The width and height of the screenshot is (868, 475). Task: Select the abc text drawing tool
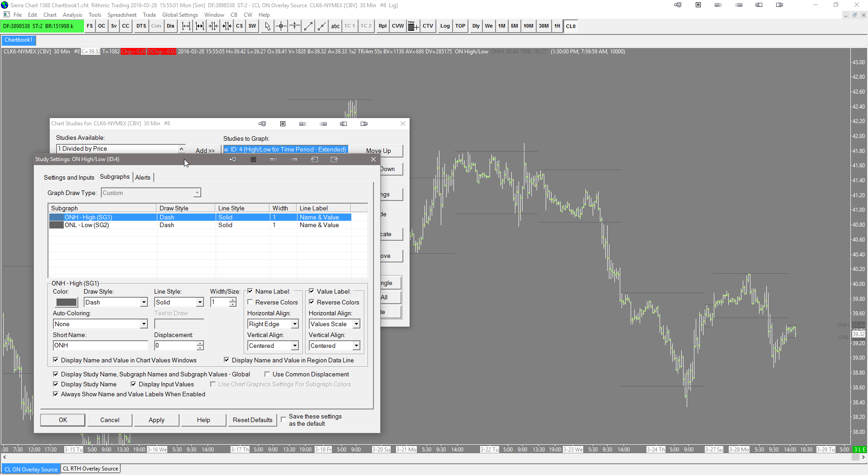coord(335,26)
